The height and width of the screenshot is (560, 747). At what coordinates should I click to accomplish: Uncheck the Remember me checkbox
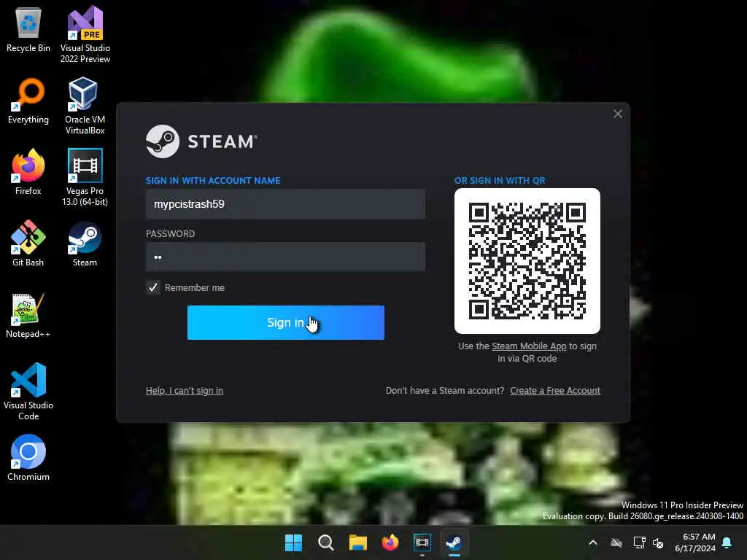tap(153, 287)
